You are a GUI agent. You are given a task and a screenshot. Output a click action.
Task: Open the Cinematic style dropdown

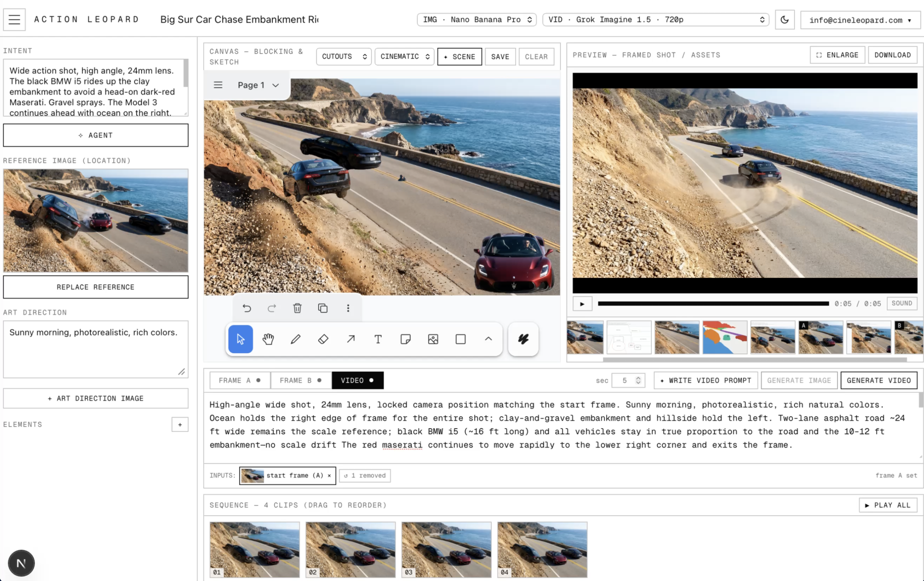click(x=405, y=56)
